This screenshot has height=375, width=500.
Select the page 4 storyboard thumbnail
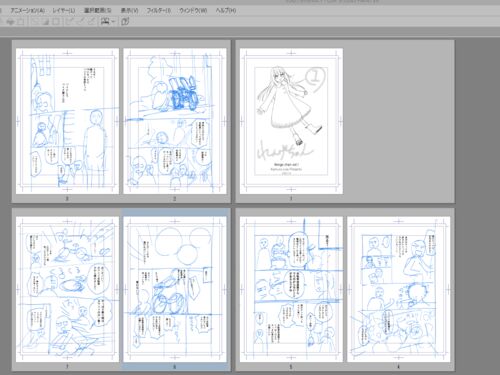(399, 289)
